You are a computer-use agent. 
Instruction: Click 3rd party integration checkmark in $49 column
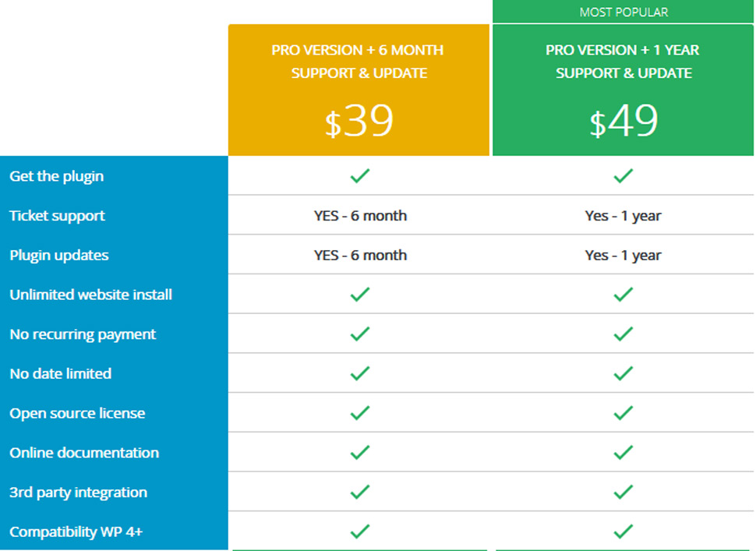[x=623, y=493]
